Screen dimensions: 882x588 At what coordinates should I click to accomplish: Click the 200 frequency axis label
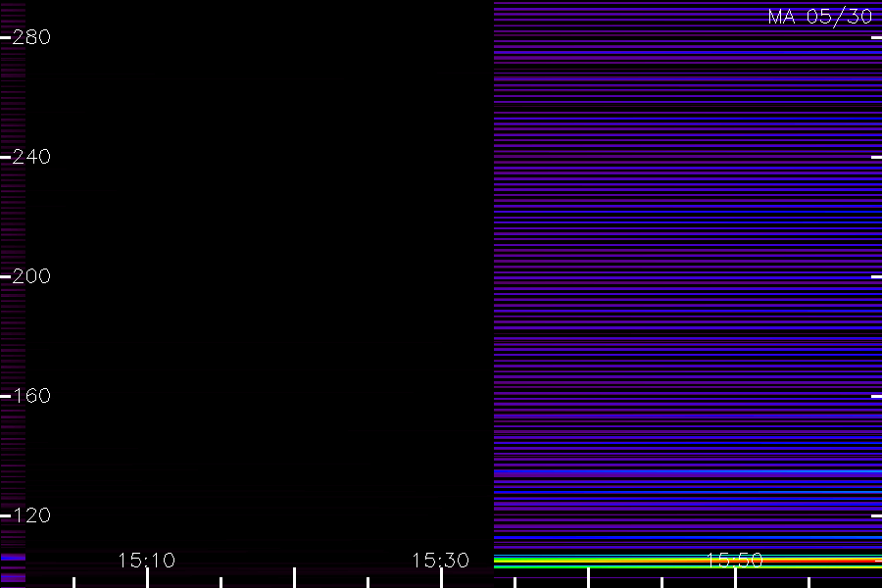tap(31, 276)
